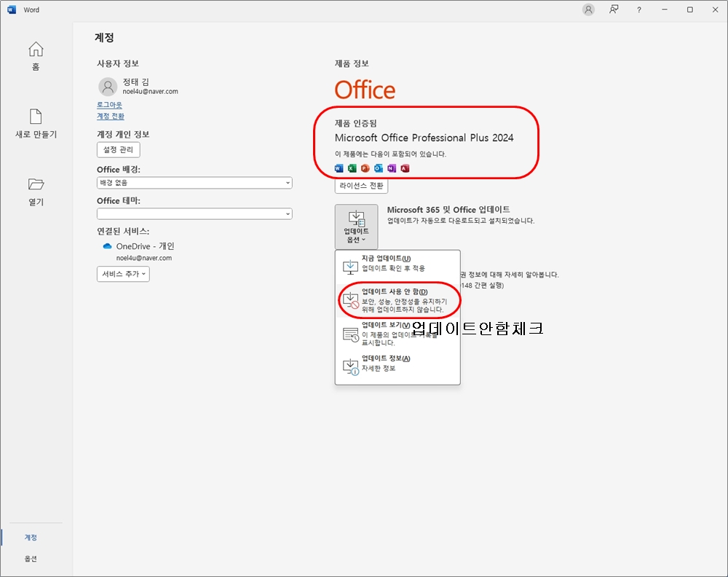Click the Open (열기) folder icon
Screen dimensions: 728x577
(36, 184)
